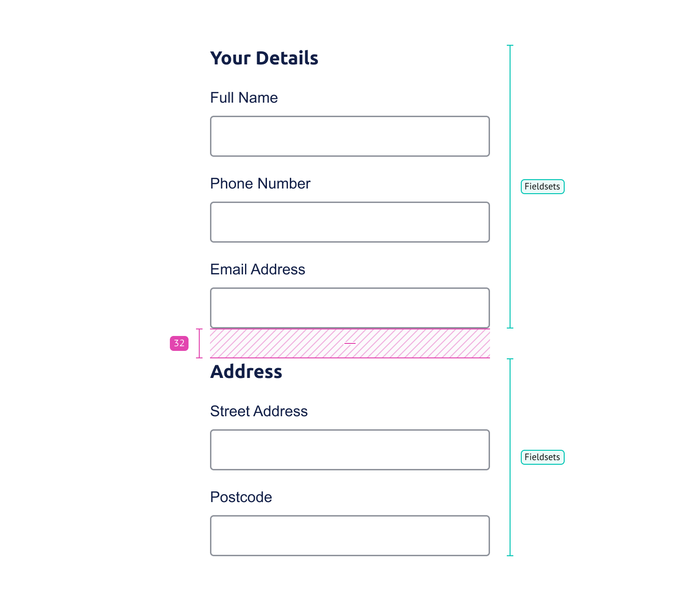Screen dimensions: 700x601
Task: Click the lower Fieldsets annotation tag
Action: pyautogui.click(x=542, y=457)
